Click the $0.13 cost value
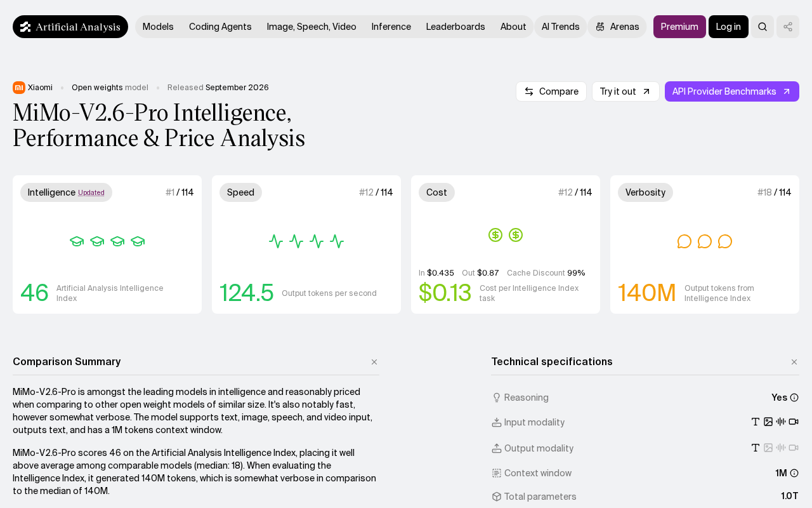 [445, 293]
